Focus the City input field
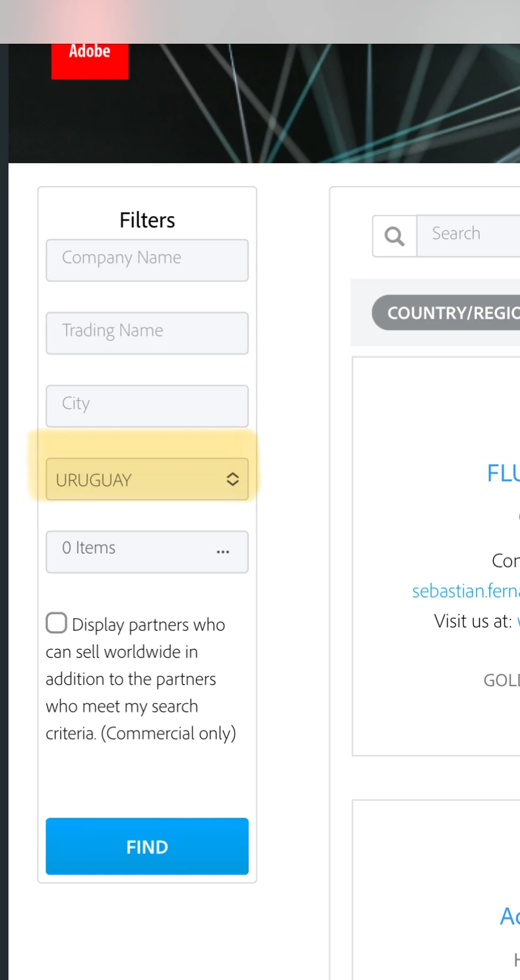The width and height of the screenshot is (520, 980). click(147, 406)
